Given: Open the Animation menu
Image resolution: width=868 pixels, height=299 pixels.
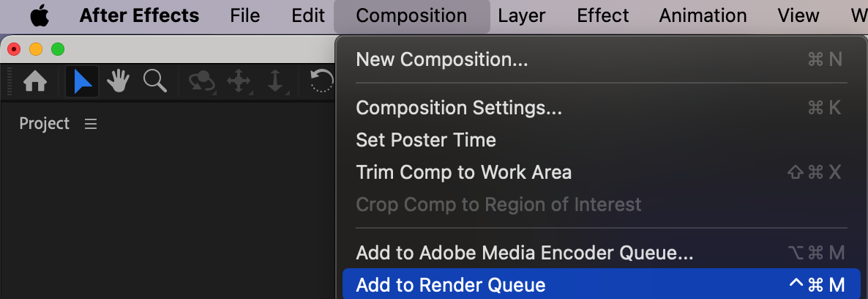Looking at the screenshot, I should [x=703, y=15].
